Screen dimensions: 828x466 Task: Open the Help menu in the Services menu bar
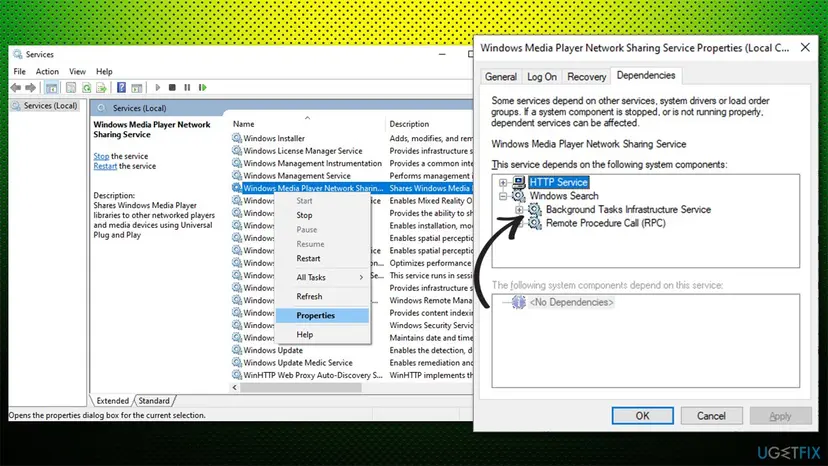coord(104,71)
